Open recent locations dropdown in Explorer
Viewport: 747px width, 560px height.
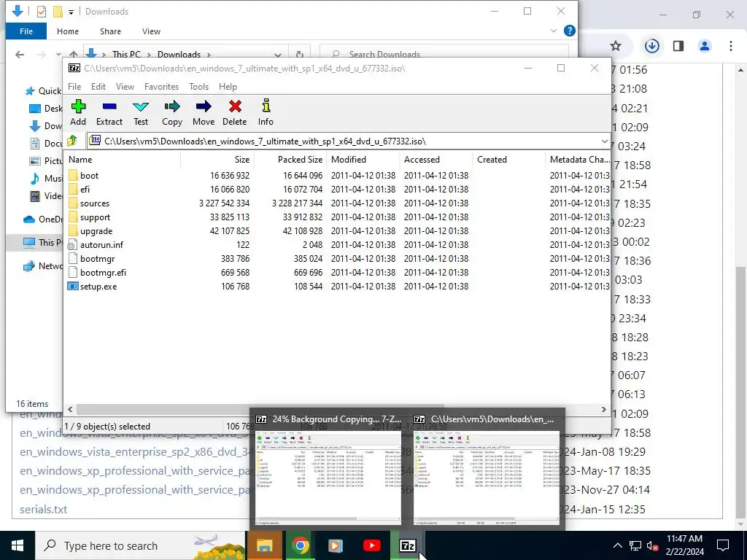tap(58, 54)
